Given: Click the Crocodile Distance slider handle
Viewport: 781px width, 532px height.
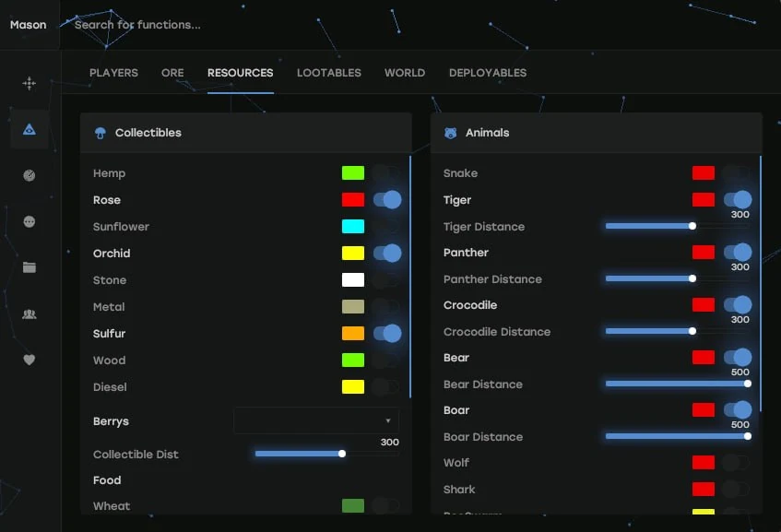Looking at the screenshot, I should (x=692, y=331).
